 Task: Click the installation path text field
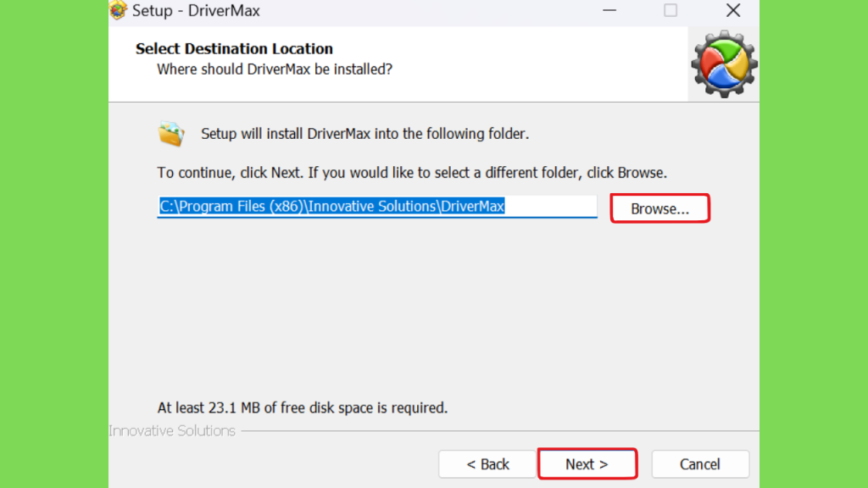377,207
